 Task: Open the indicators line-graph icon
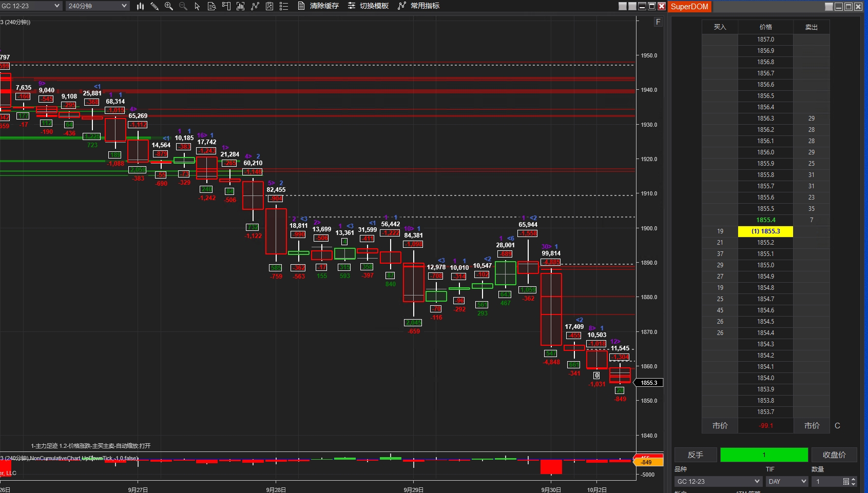(255, 6)
